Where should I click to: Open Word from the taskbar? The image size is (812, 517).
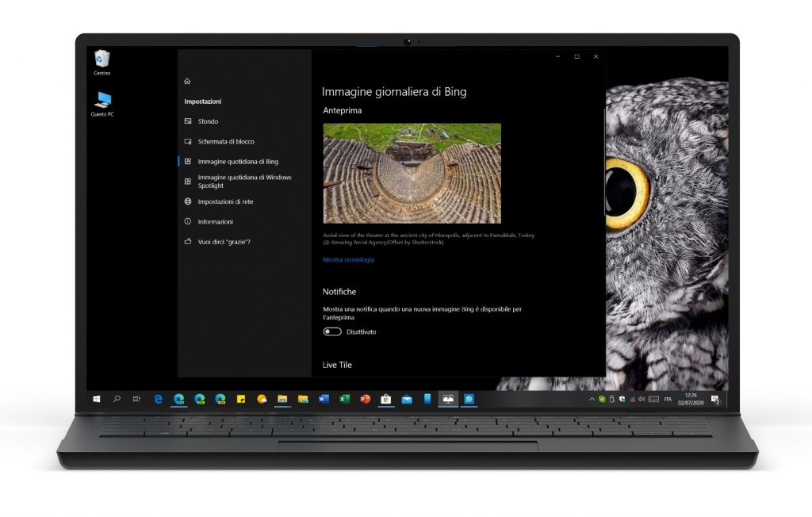coord(324,399)
